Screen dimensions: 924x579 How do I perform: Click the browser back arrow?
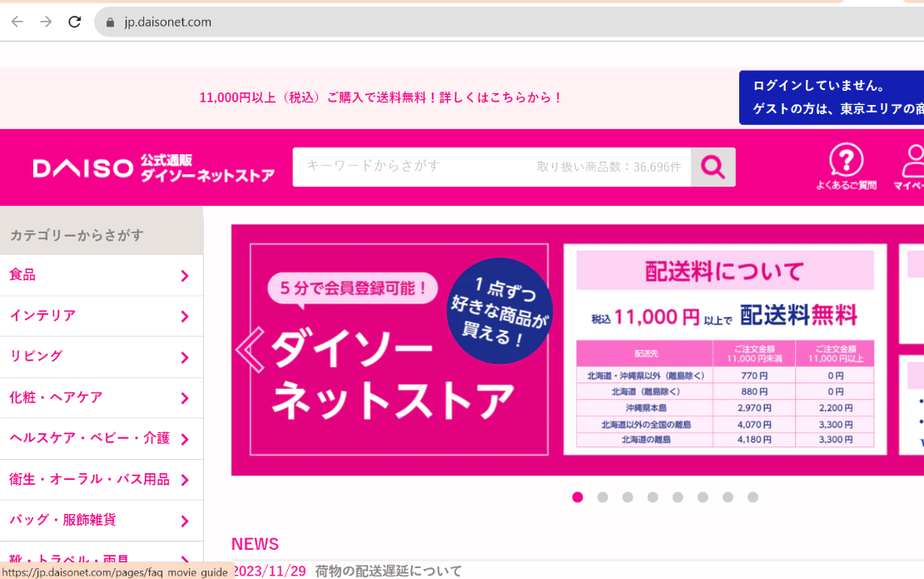[x=17, y=22]
